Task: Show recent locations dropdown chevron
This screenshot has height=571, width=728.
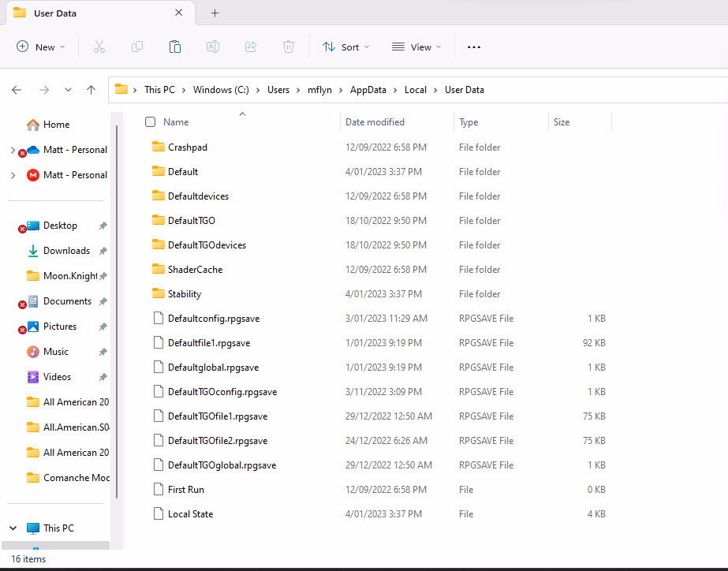Action: (x=69, y=90)
